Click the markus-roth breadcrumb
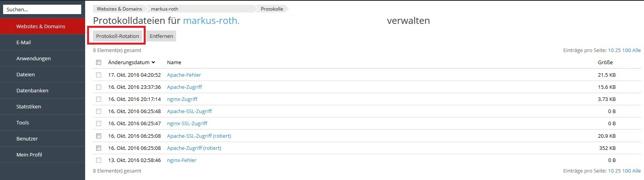This screenshot has height=180, width=644. [x=164, y=9]
